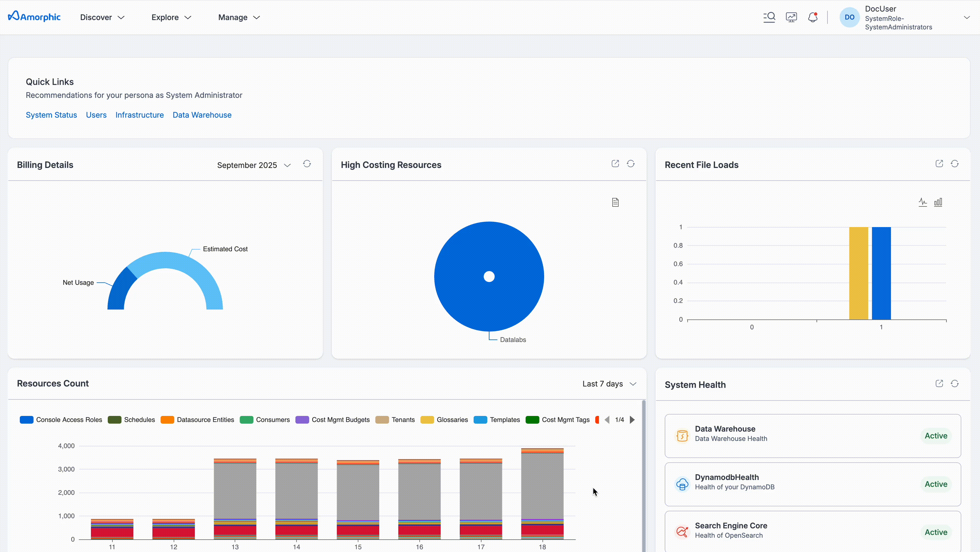
Task: Switch Recent File Loads to line chart
Action: pyautogui.click(x=923, y=202)
